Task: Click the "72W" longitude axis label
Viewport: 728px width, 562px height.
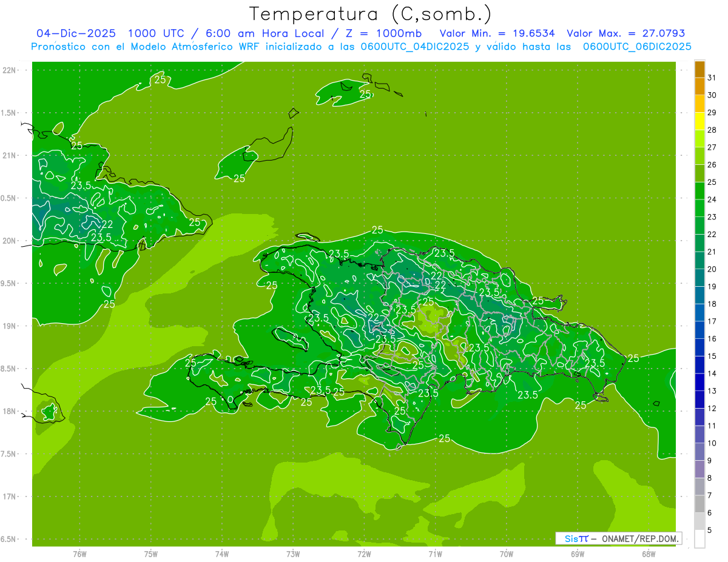Action: (x=364, y=554)
